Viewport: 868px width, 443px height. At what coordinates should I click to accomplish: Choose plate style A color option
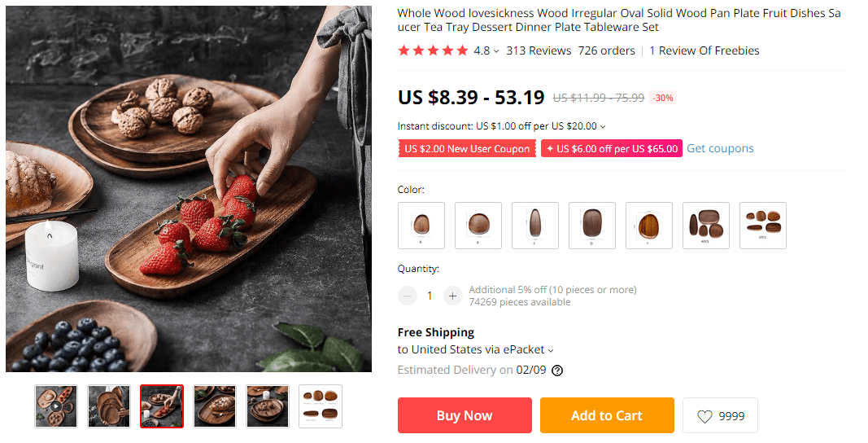(421, 225)
